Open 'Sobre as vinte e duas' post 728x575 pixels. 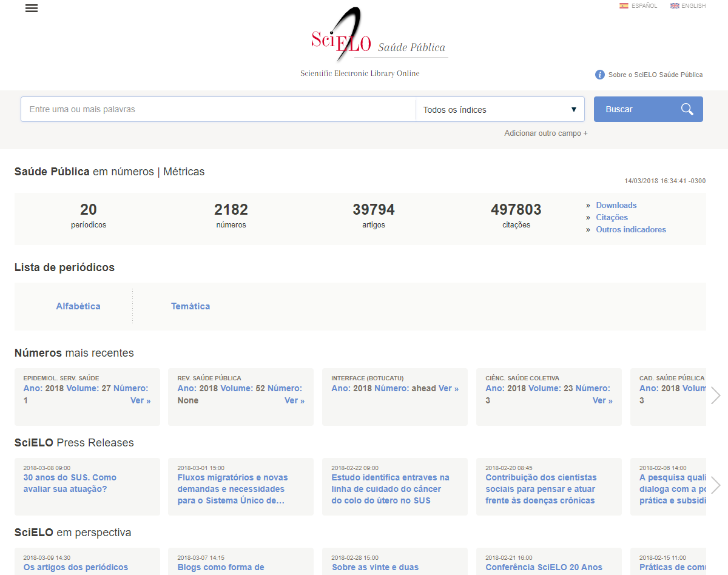[376, 567]
